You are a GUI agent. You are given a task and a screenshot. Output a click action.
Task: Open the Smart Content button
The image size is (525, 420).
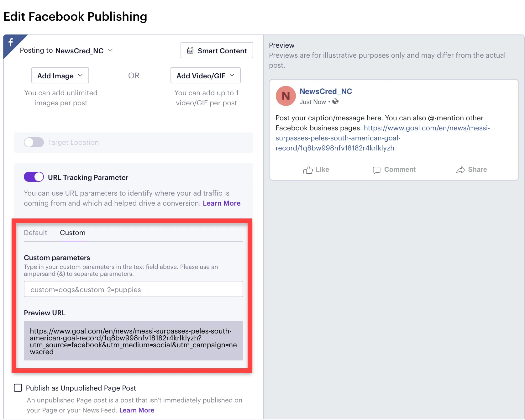tap(217, 50)
